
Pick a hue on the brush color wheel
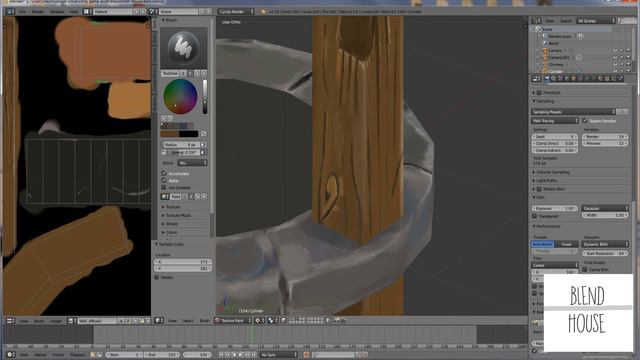pyautogui.click(x=180, y=97)
